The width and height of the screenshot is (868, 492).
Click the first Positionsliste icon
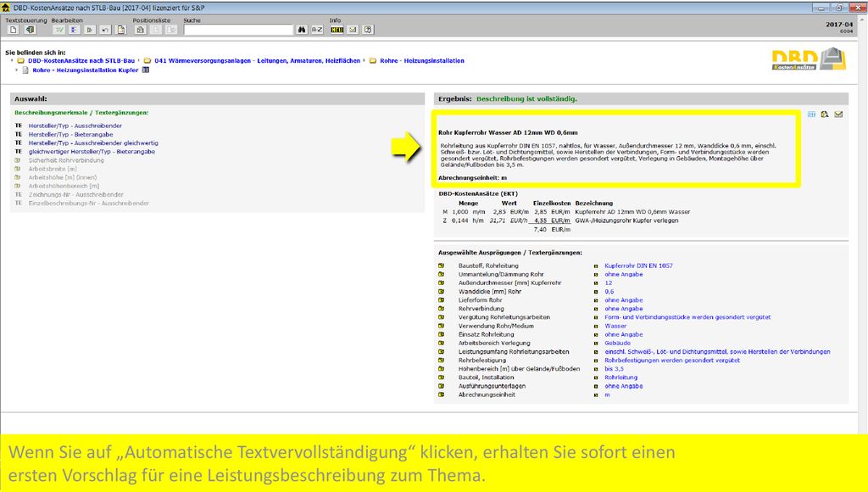click(140, 30)
